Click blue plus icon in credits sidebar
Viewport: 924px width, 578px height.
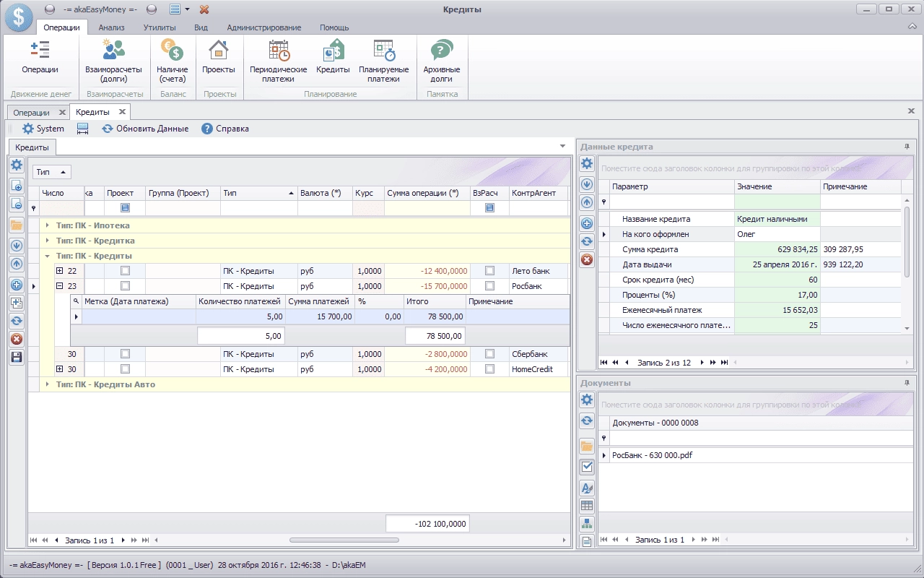coord(17,285)
